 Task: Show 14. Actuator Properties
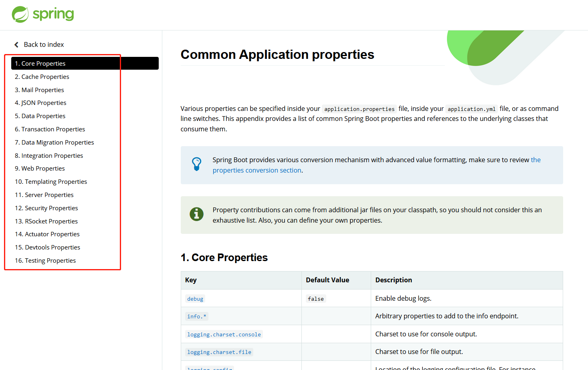47,234
